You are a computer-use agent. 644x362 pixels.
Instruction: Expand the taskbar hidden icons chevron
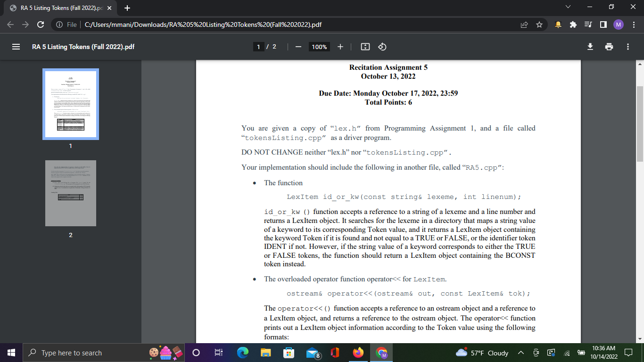coord(521,353)
